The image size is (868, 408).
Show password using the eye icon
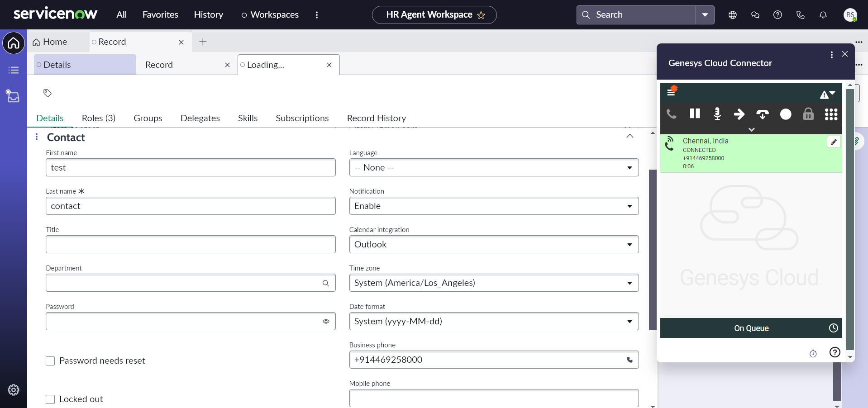click(326, 322)
